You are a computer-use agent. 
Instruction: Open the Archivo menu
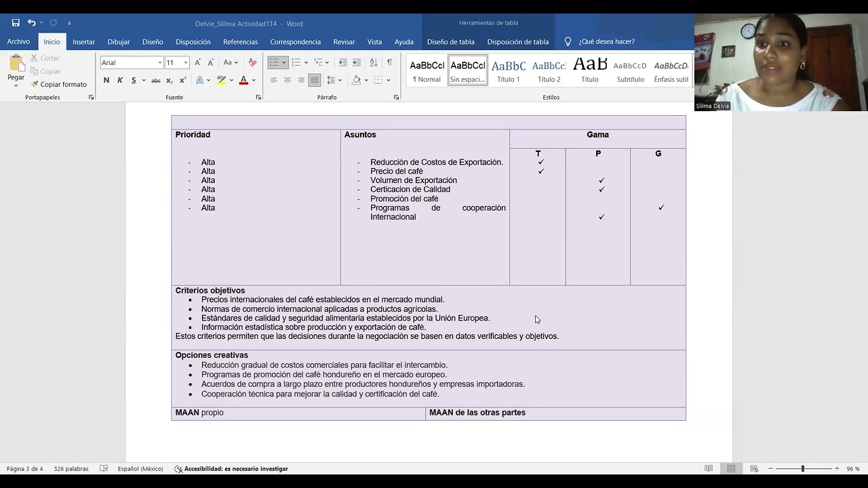[18, 41]
